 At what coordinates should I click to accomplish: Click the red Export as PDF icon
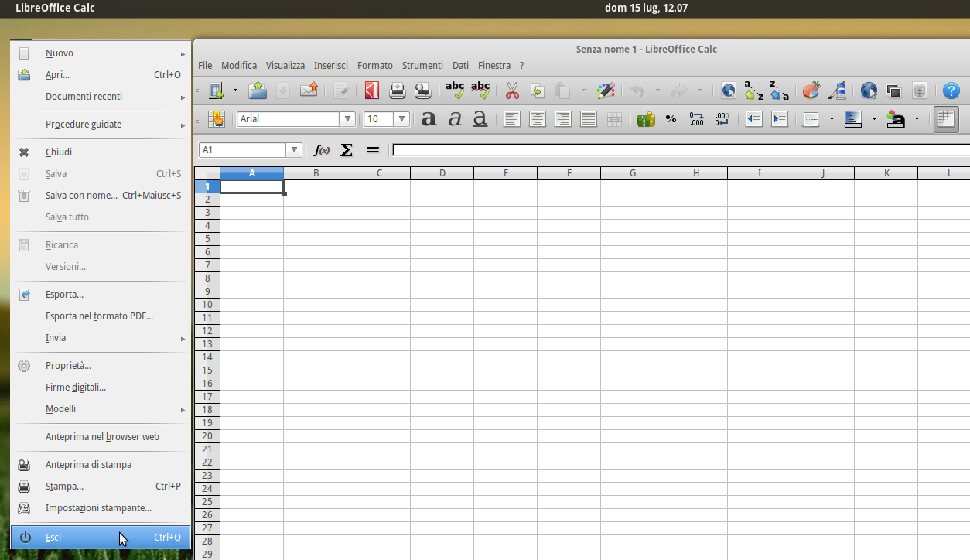click(x=372, y=90)
